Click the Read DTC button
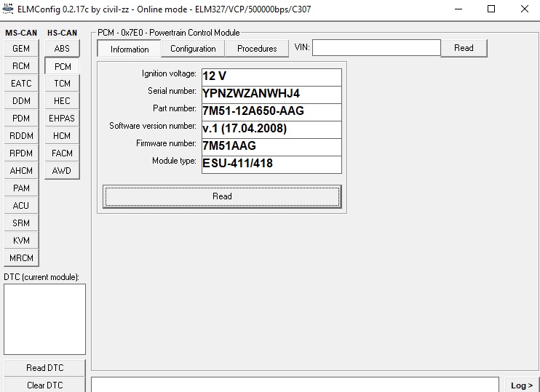 coord(44,368)
